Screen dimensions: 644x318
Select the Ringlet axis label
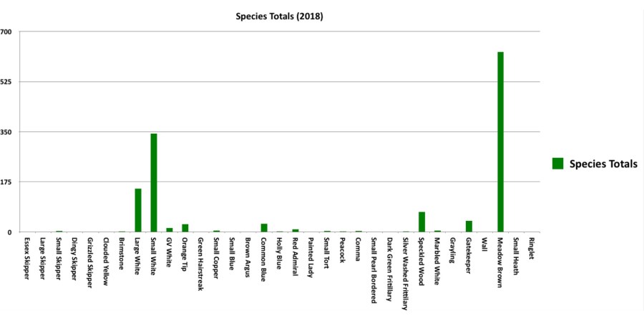531,249
